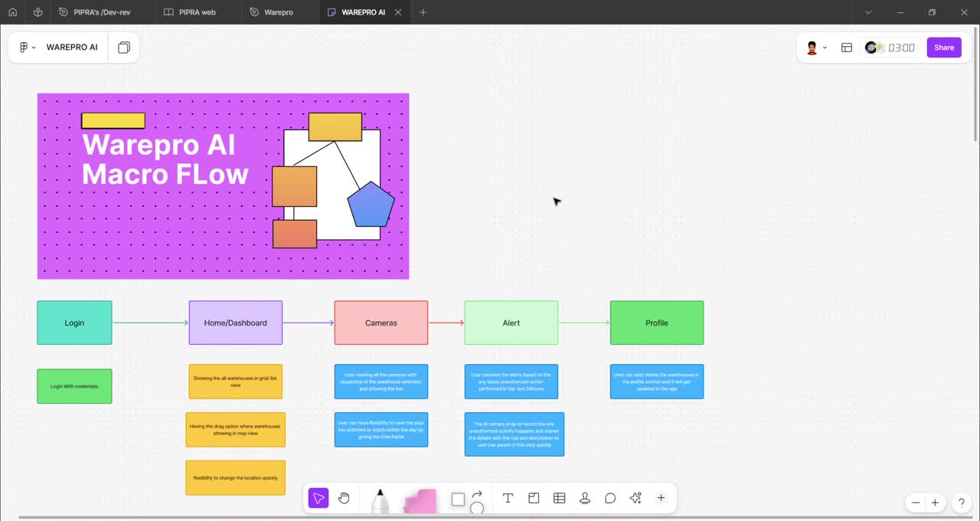
Task: Select the Section tool
Action: coord(534,498)
